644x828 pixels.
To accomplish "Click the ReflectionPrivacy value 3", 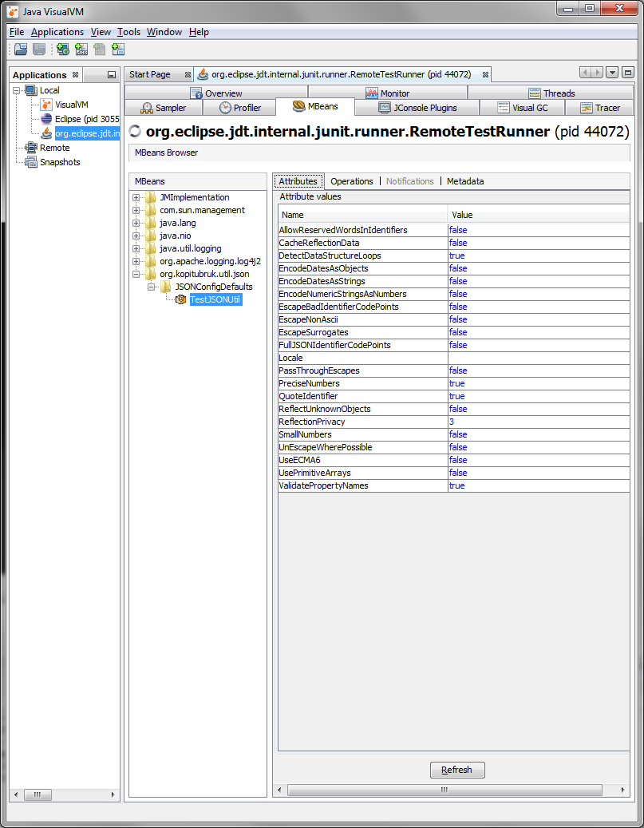I will tap(452, 422).
